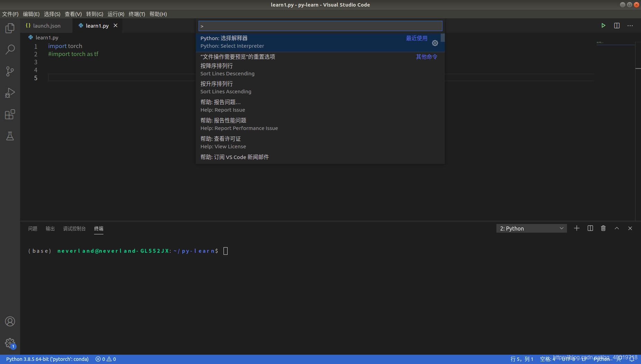Click Python 3.8.5 interpreter in status bar
This screenshot has height=364, width=641.
[47, 359]
